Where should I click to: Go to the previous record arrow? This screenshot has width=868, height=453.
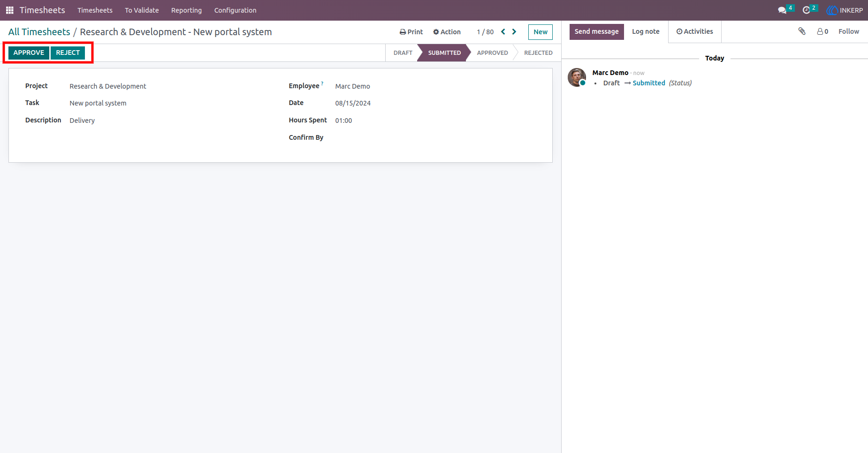(503, 32)
